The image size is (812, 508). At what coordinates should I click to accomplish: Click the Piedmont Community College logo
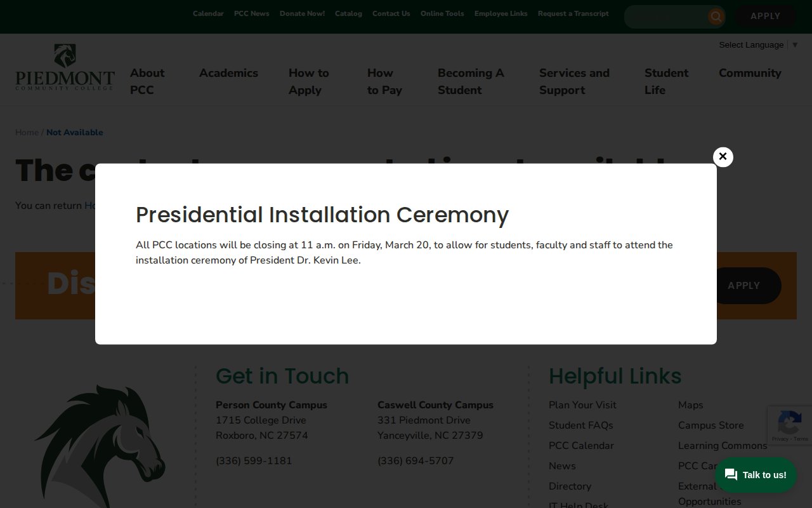(65, 68)
